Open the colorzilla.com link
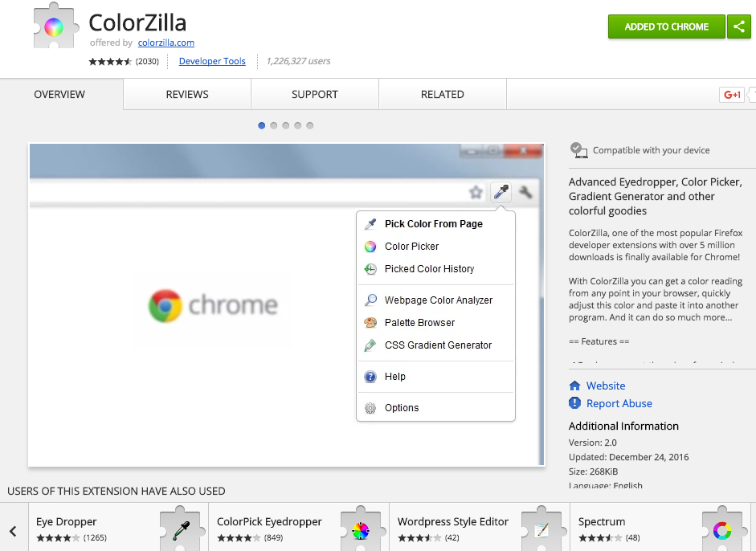This screenshot has width=756, height=551. coord(166,43)
